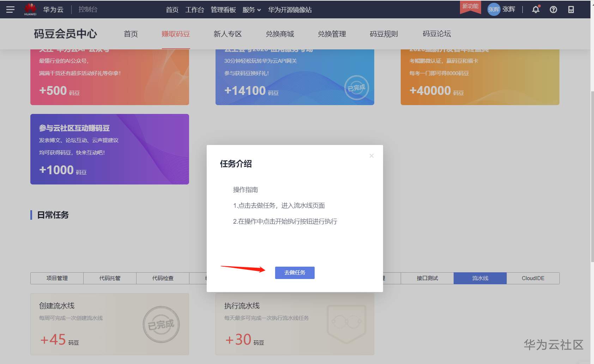The height and width of the screenshot is (364, 594).
Task: Open the hamburger navigation menu
Action: click(10, 10)
